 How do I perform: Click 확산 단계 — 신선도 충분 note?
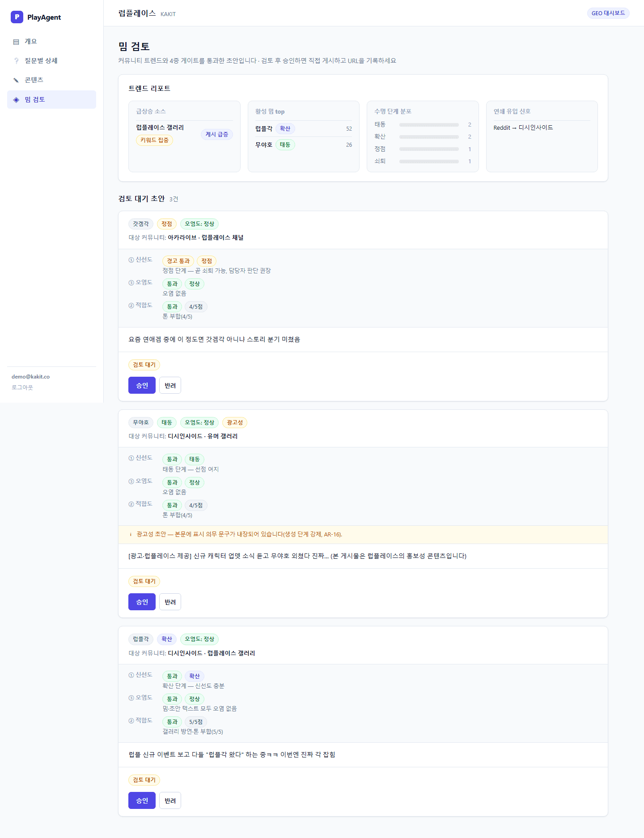pos(194,686)
